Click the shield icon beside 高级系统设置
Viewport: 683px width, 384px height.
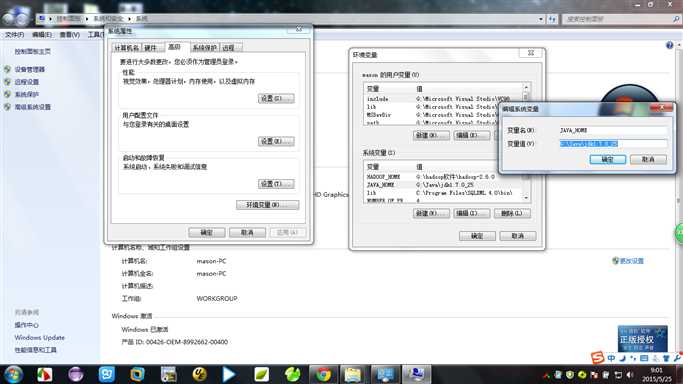7,107
